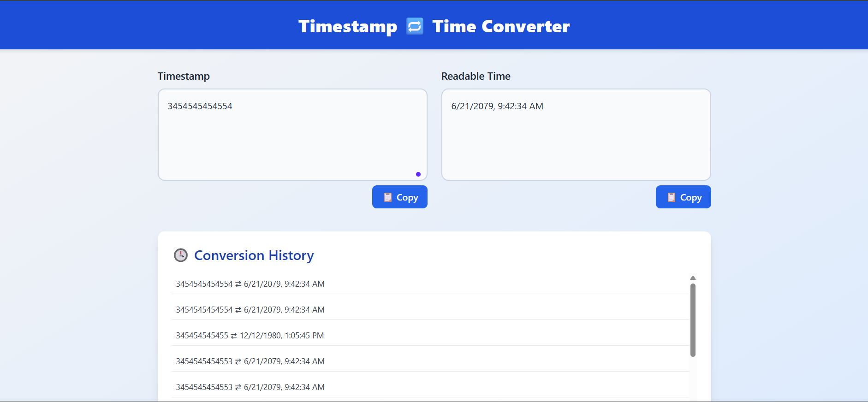This screenshot has width=868, height=402.
Task: Click the Readable Time text area
Action: [576, 135]
